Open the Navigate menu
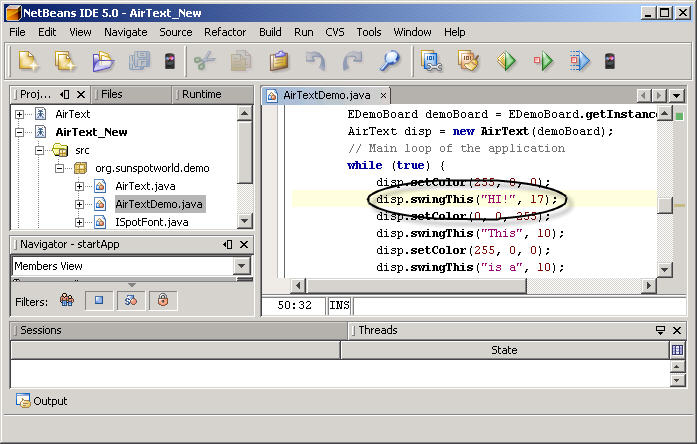This screenshot has height=444, width=697. pos(125,32)
